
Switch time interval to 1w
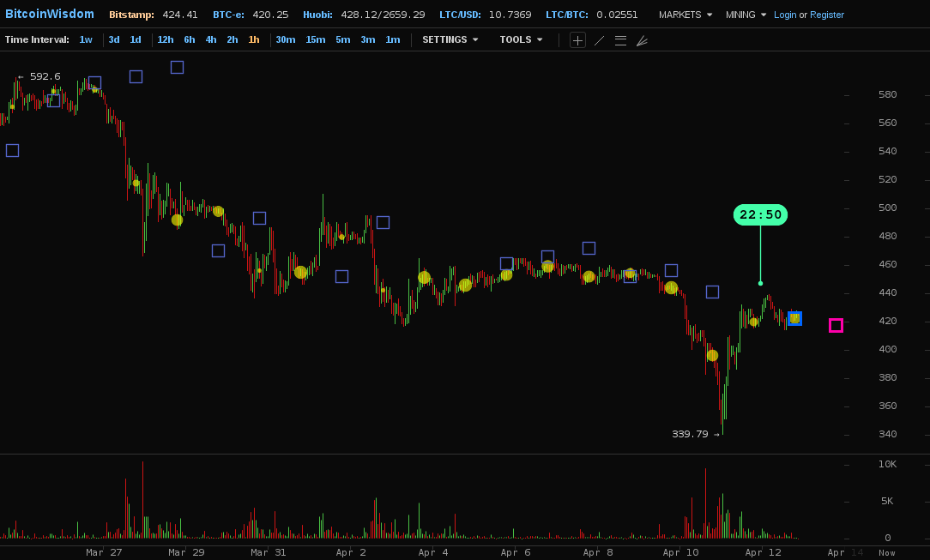[86, 40]
